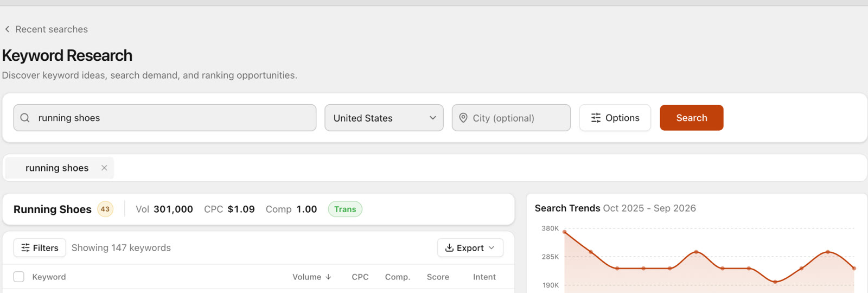The width and height of the screenshot is (868, 293).
Task: Click the magnifier icon in keyword field
Action: pos(25,118)
